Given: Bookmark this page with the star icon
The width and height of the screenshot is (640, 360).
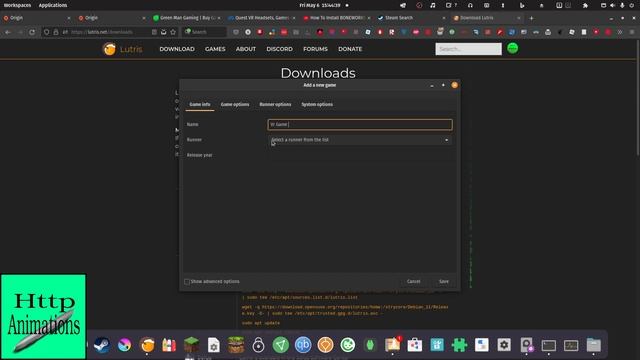Looking at the screenshot, I should coord(173,32).
